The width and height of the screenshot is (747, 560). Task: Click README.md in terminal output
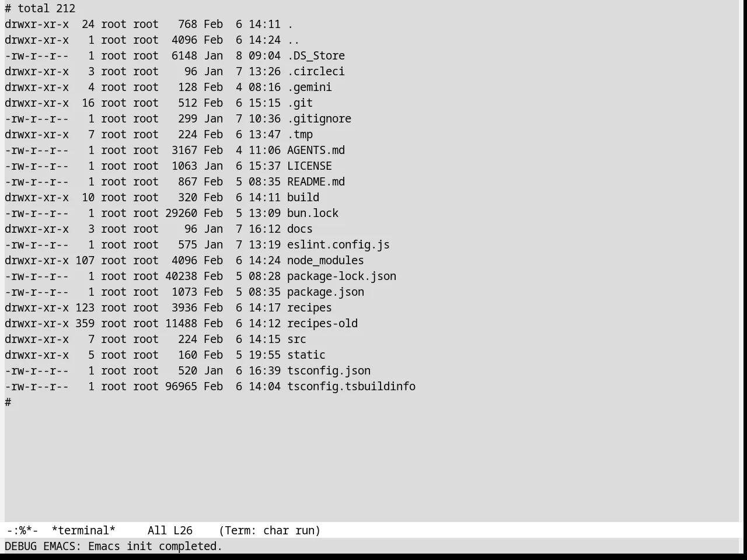coord(316,182)
